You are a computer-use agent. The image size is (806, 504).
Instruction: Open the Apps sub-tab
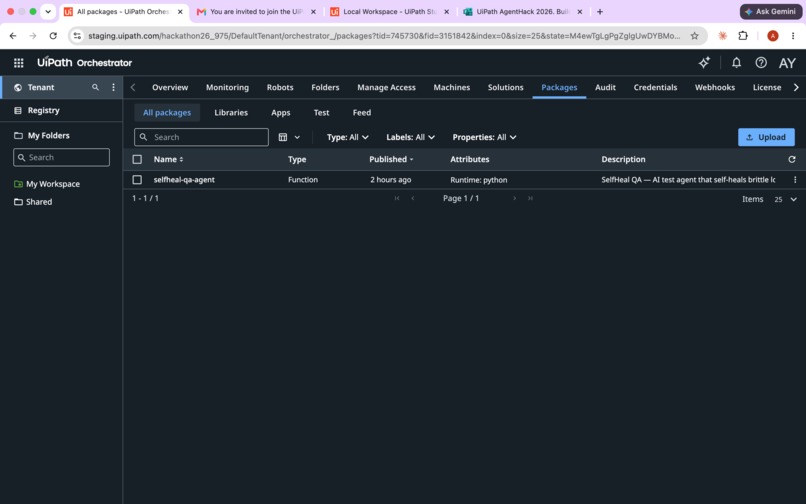(281, 113)
